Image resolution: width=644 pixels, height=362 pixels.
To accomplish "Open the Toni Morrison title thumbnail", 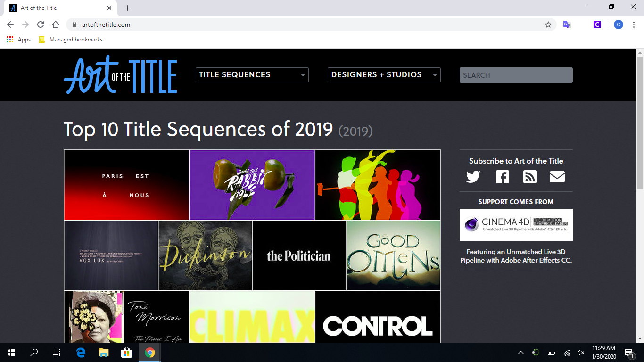I will (x=126, y=317).
